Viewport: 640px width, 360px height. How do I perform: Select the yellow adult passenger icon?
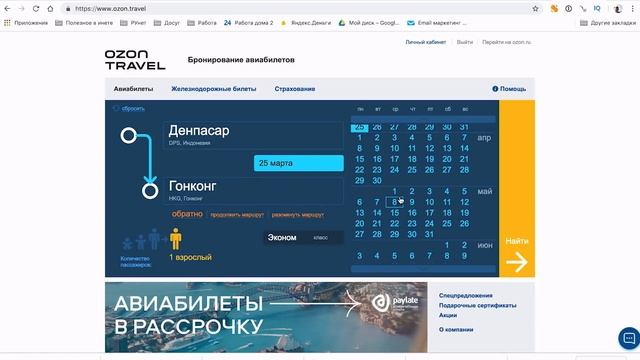[x=176, y=239]
